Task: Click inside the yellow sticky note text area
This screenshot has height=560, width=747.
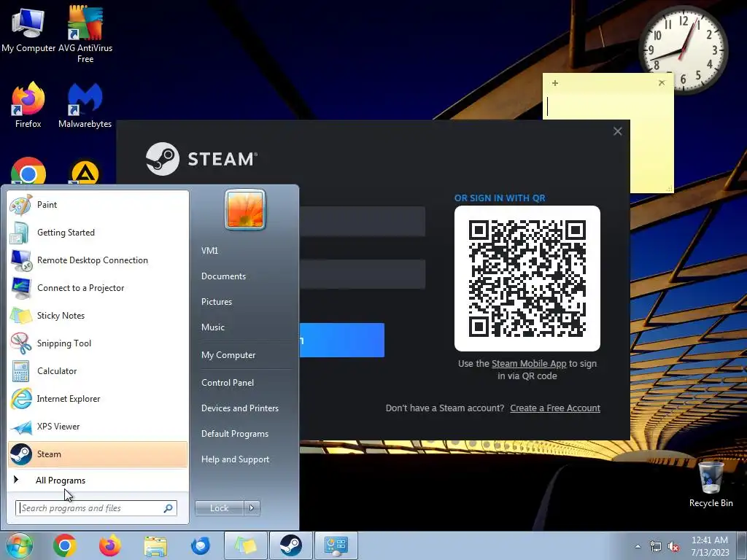Action: pyautogui.click(x=608, y=106)
